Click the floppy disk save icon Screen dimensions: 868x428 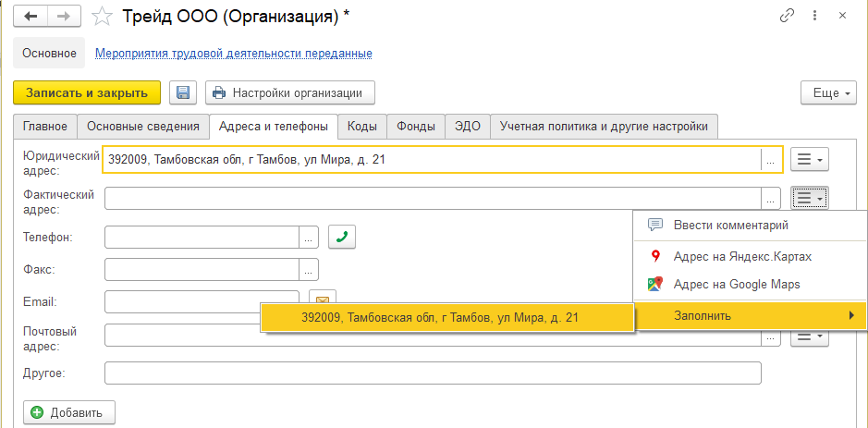coord(182,92)
